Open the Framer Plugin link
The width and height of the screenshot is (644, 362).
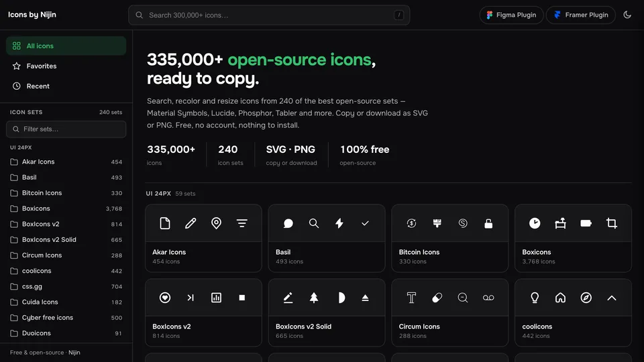(x=581, y=15)
